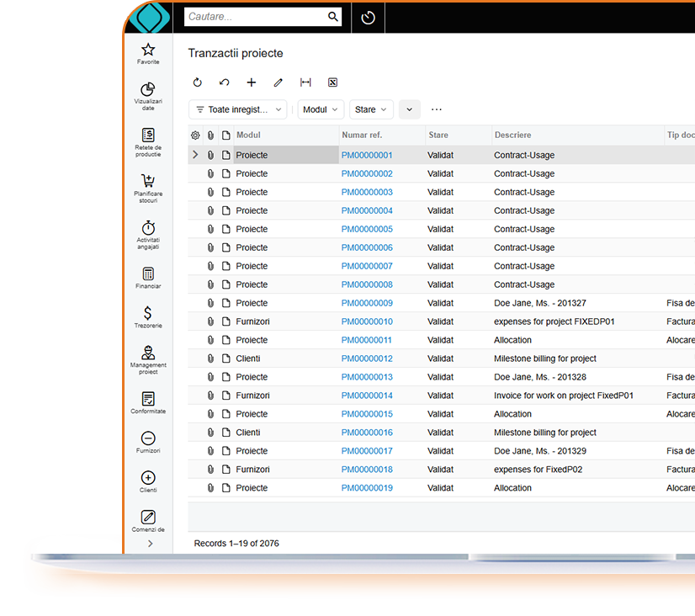Open the Stare filter dropdown

pos(371,109)
